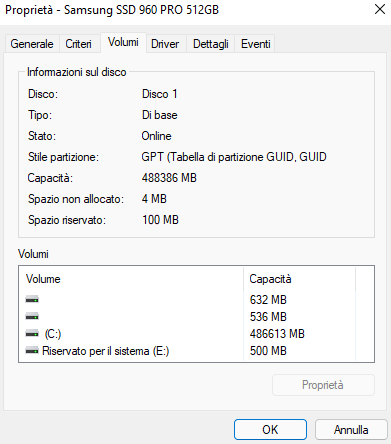Click the drive icon beside (C:)
Viewport: 391px width, 444px height.
32,333
